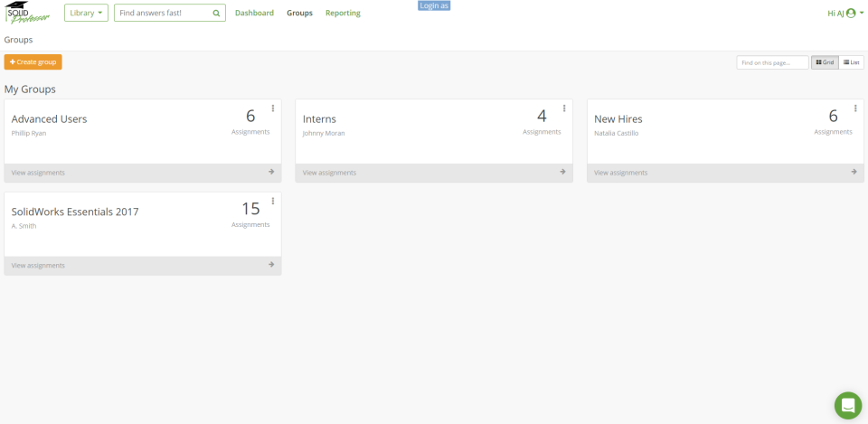This screenshot has height=424, width=868.
Task: Click the arrow on Advanced Users card
Action: 271,172
